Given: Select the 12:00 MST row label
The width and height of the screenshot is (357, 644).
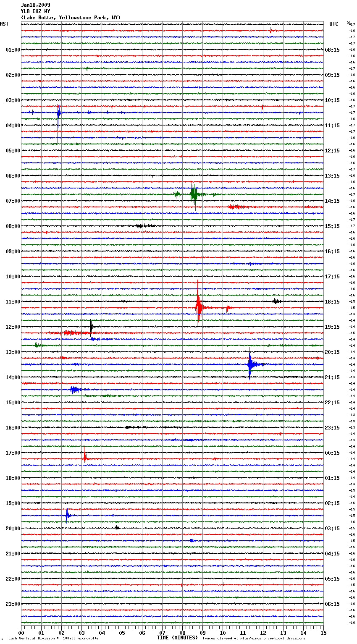Looking at the screenshot, I should pyautogui.click(x=13, y=327).
